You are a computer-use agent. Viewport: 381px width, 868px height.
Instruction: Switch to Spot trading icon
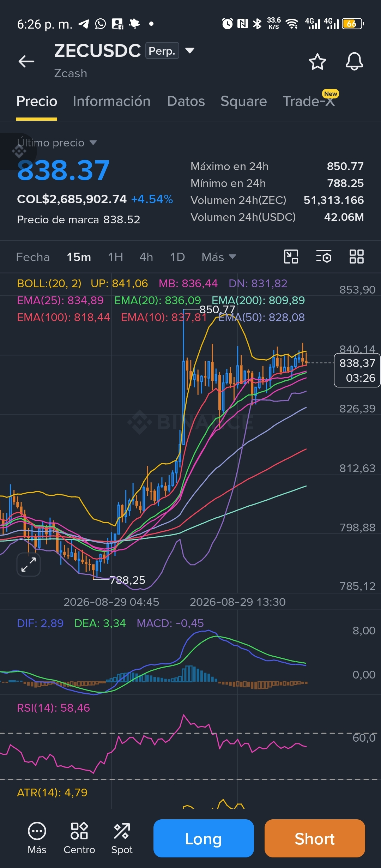coord(122,838)
